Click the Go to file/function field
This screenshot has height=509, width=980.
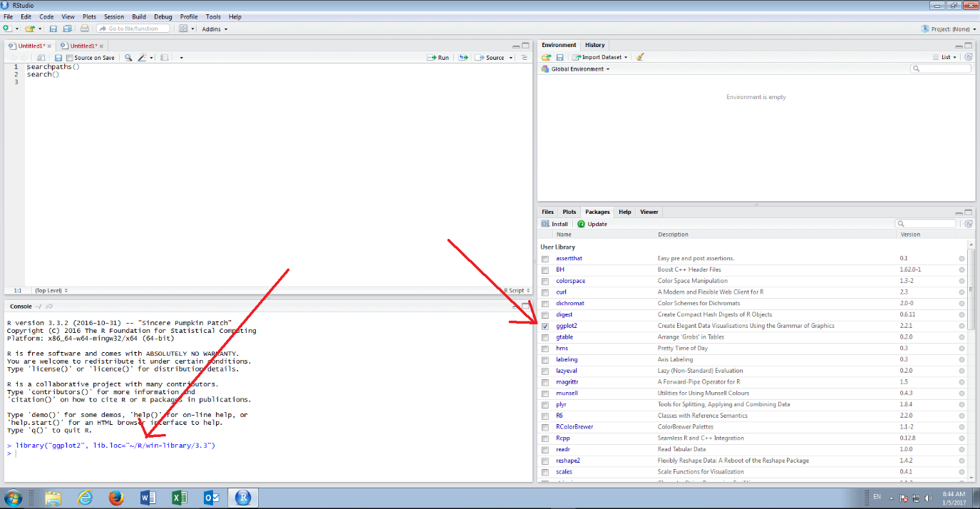coord(133,29)
